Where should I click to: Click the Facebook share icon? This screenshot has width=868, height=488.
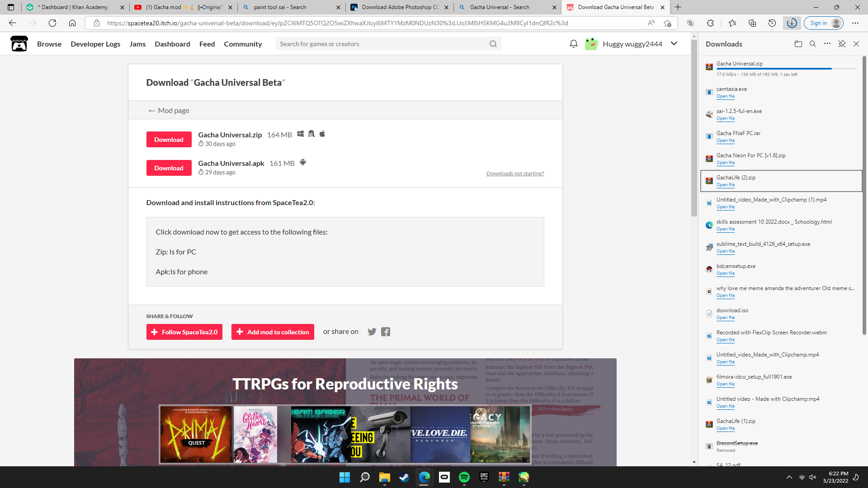(386, 331)
